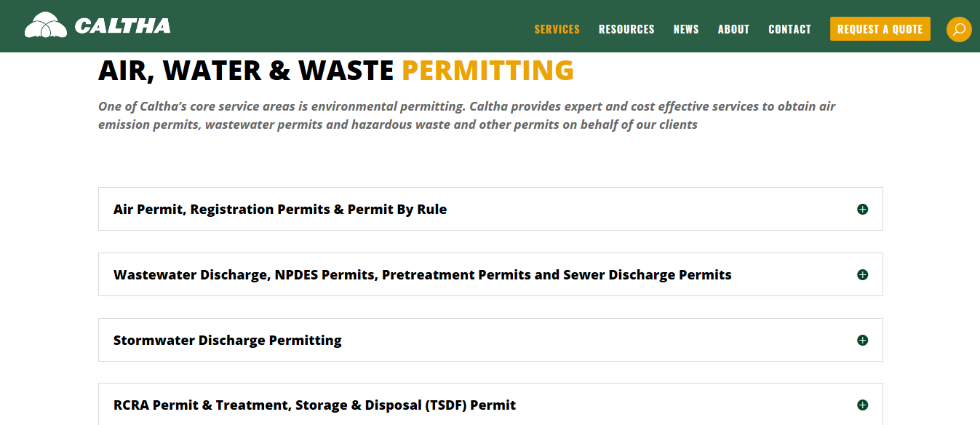980x425 pixels.
Task: Click the Caltha flower logo icon
Action: tap(46, 26)
